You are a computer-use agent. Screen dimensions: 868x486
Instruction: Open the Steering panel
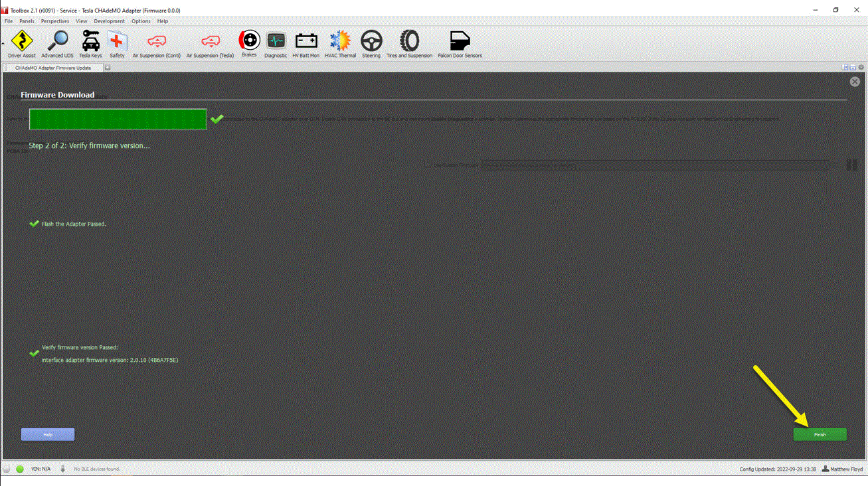coord(371,44)
